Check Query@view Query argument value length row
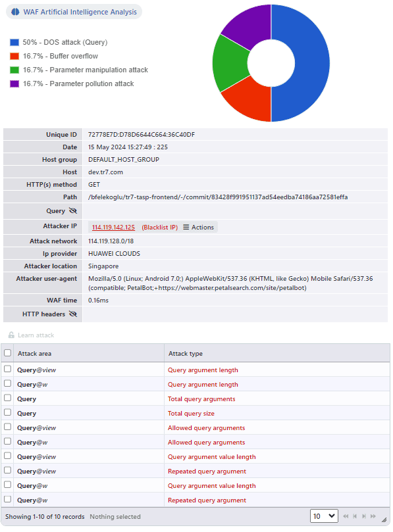Image resolution: width=393 pixels, height=532 pixels. 7,456
